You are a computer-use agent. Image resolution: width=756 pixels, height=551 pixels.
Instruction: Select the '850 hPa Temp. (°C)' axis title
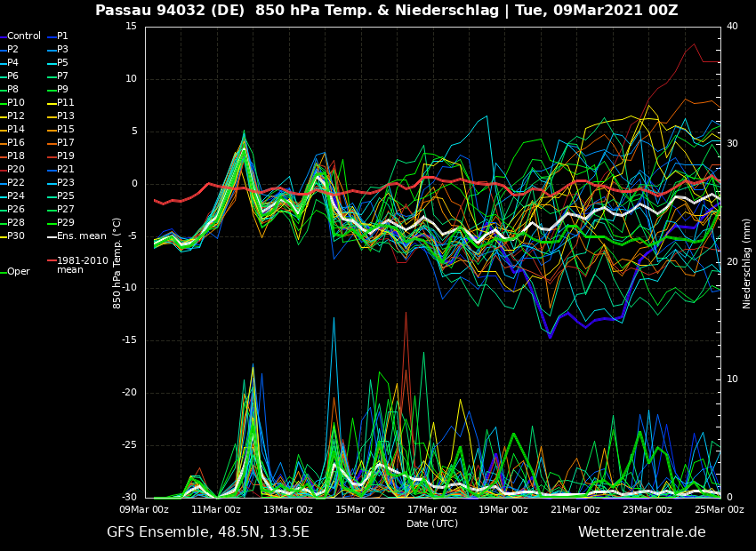(117, 263)
